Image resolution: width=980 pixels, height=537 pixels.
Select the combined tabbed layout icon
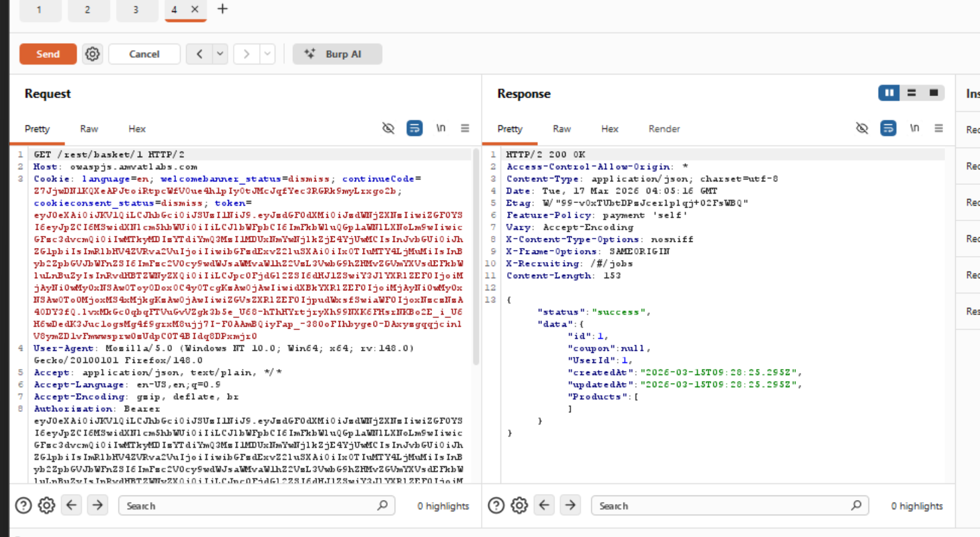934,93
